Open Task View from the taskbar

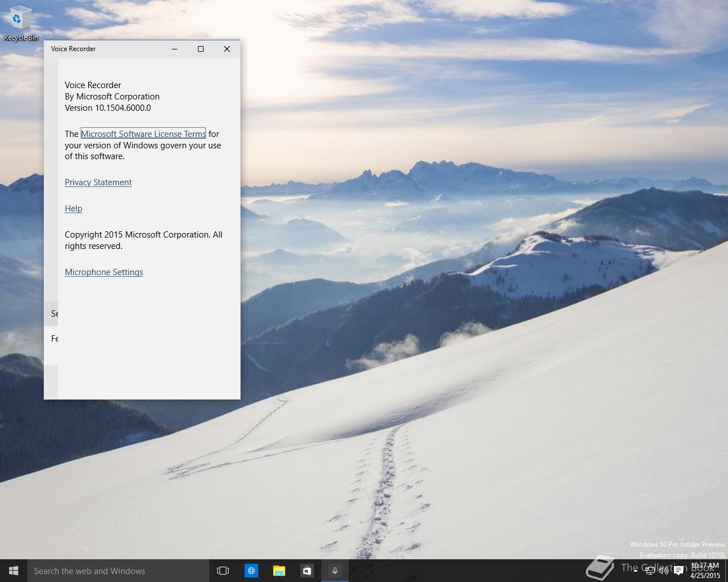pyautogui.click(x=223, y=571)
